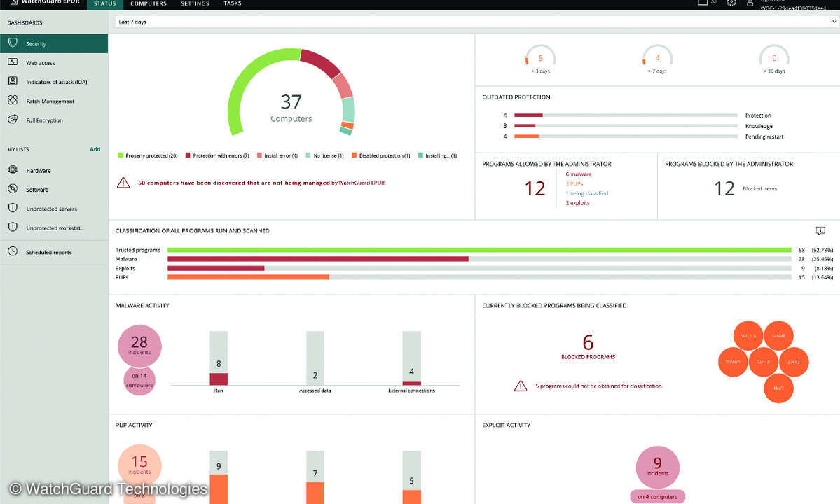The width and height of the screenshot is (840, 504).
Task: Switch to the COMPUTERS tab
Action: [x=149, y=3]
